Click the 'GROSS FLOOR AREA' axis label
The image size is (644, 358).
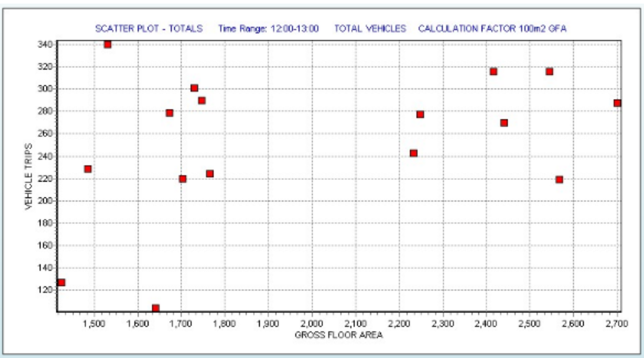(338, 335)
